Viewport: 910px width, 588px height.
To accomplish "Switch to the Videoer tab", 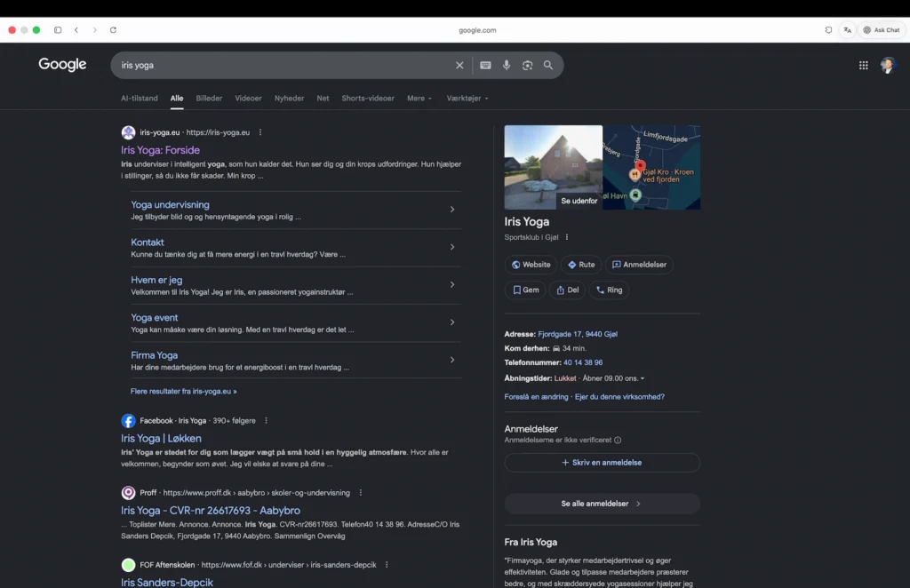I will (248, 99).
